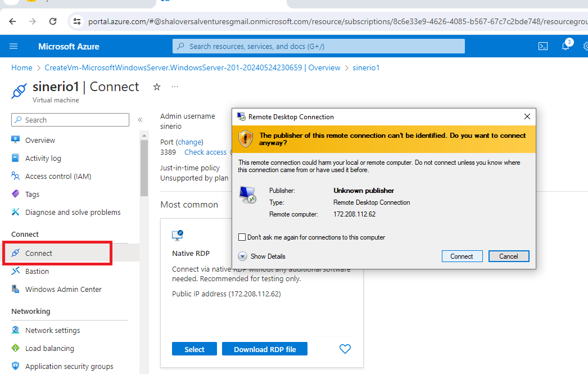
Task: Go back with browser back arrow
Action: 12,21
